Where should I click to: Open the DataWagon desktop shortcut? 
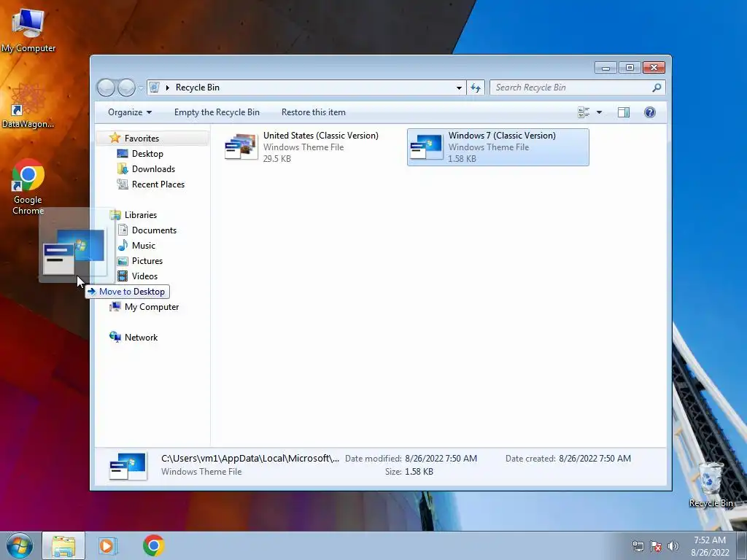click(28, 106)
